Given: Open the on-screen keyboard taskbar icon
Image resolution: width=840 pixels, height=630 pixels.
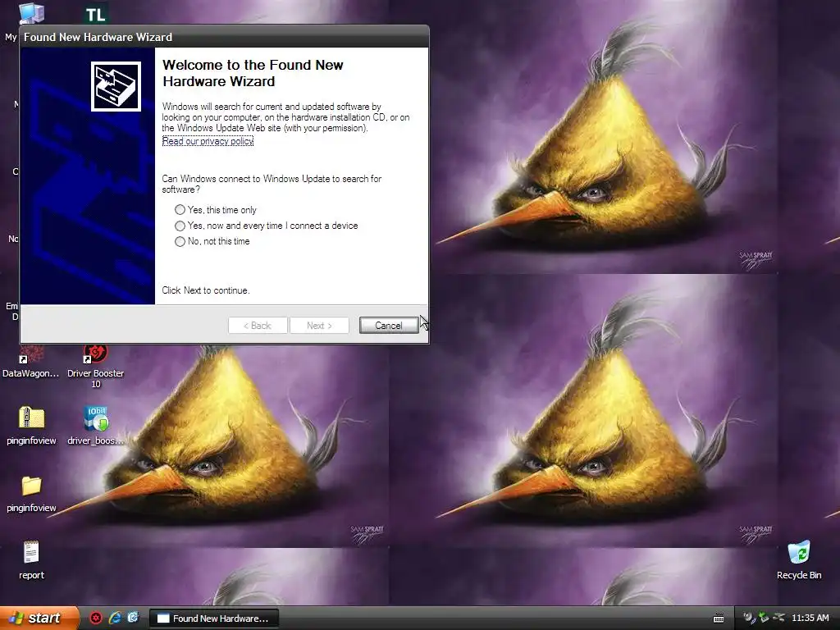Looking at the screenshot, I should click(719, 619).
